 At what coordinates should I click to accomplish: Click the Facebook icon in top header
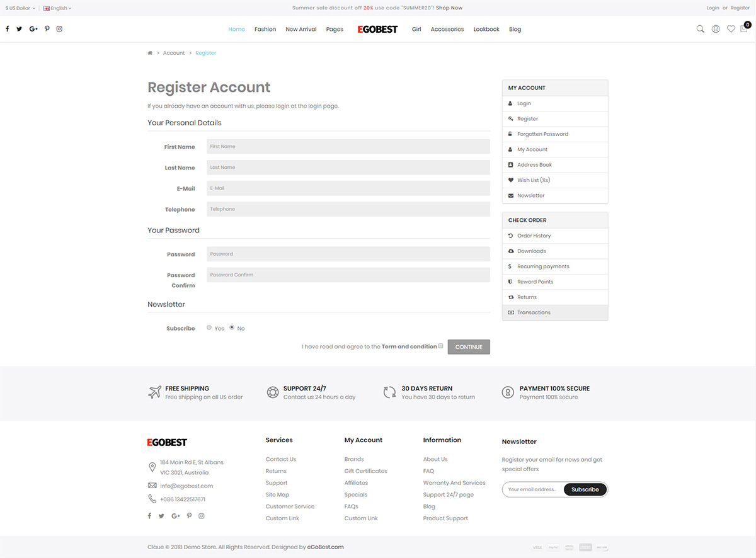point(8,29)
